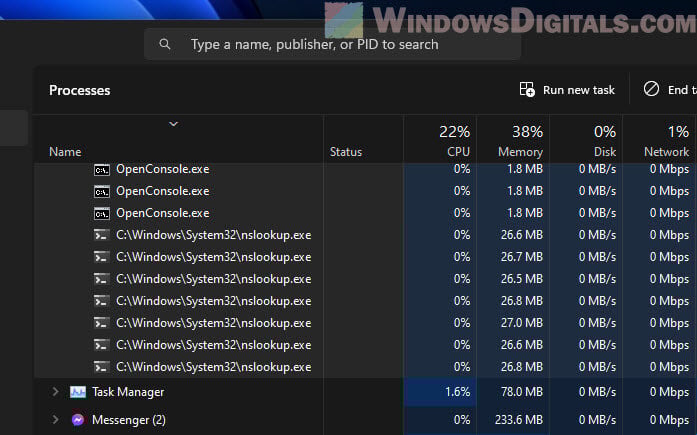The image size is (697, 435).
Task: Select the nslookup.exe row using 26.5 MB
Action: pos(365,279)
